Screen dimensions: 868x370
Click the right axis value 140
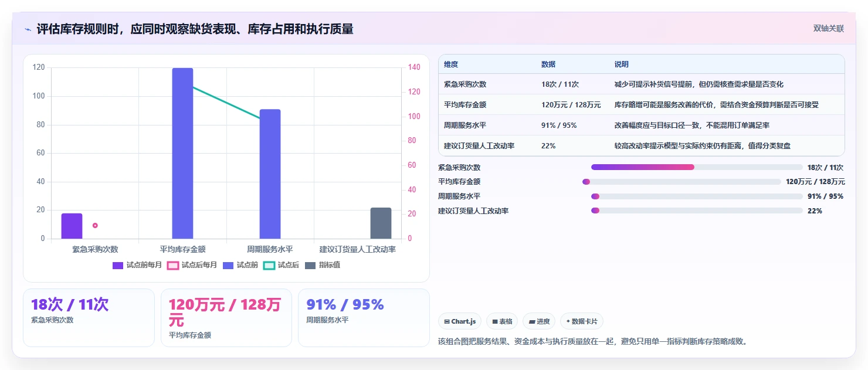tap(414, 67)
